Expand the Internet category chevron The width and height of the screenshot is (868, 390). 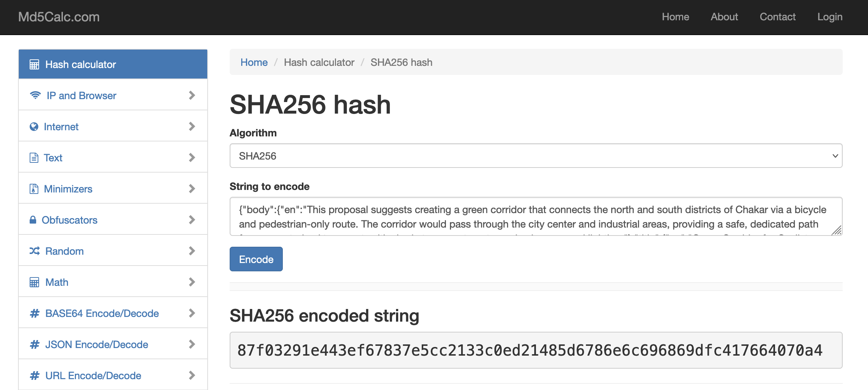pos(192,127)
